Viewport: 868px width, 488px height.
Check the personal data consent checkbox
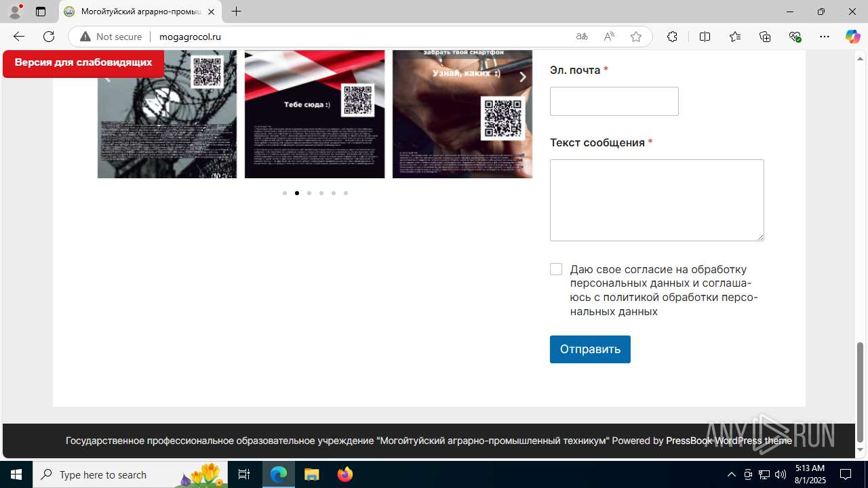pyautogui.click(x=556, y=269)
